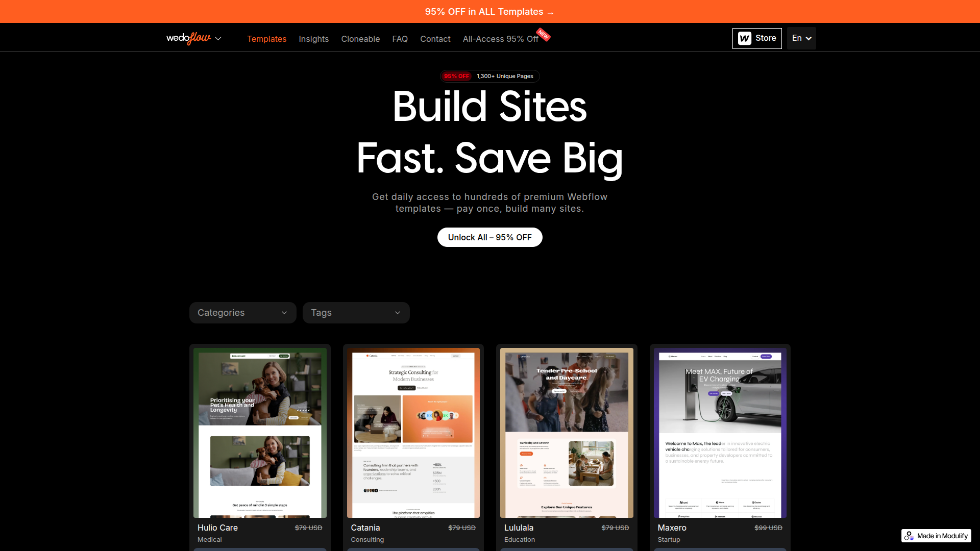Click the $99 USD price on Maxero
The image size is (980, 551).
[768, 528]
